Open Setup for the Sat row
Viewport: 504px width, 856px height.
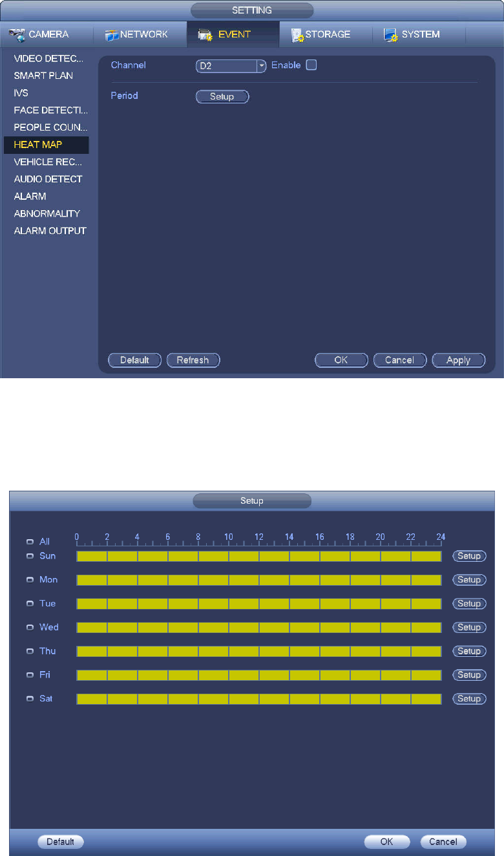click(469, 699)
